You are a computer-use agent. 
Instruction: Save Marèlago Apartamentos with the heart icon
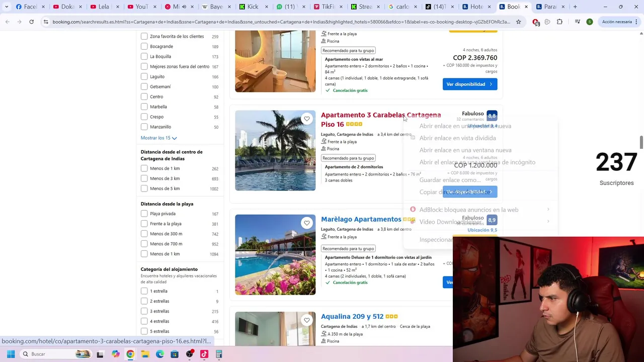(307, 223)
